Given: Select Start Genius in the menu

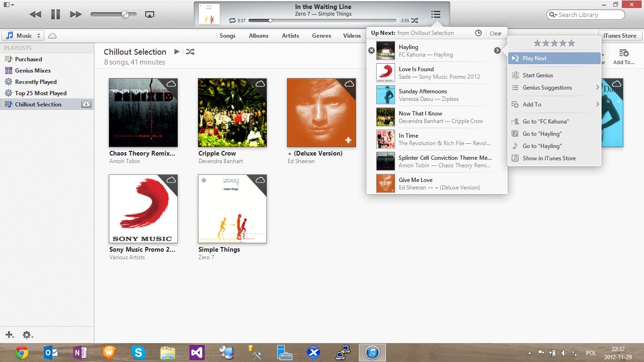Looking at the screenshot, I should (554, 75).
